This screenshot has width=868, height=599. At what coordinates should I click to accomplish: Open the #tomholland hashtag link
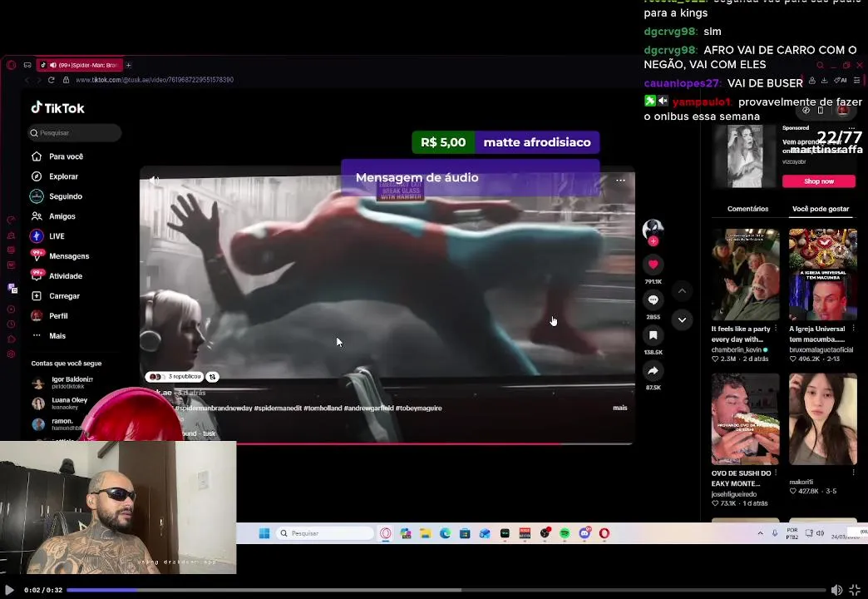pos(323,408)
